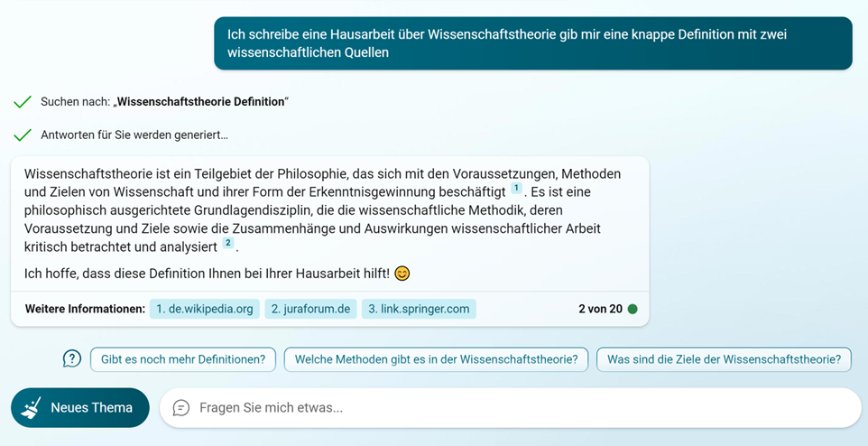The height and width of the screenshot is (446, 868).
Task: Open the juraforum.de source link
Action: [x=310, y=309]
